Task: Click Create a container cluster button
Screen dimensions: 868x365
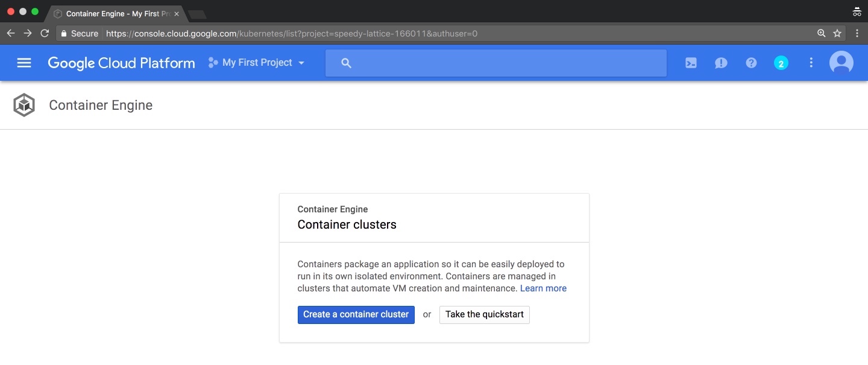Action: click(x=356, y=314)
